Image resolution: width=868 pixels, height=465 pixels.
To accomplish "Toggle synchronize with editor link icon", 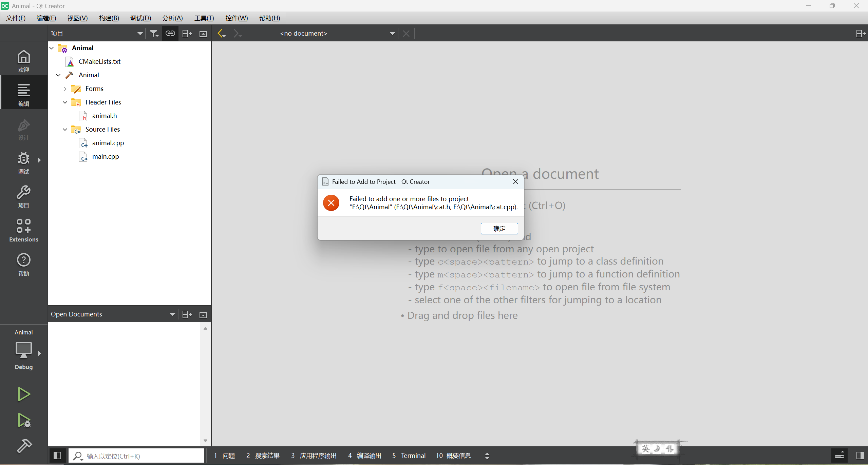I will coord(170,34).
